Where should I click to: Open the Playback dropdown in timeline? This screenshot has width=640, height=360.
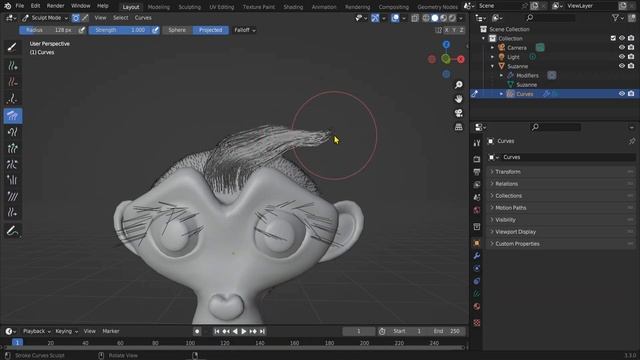(37, 331)
